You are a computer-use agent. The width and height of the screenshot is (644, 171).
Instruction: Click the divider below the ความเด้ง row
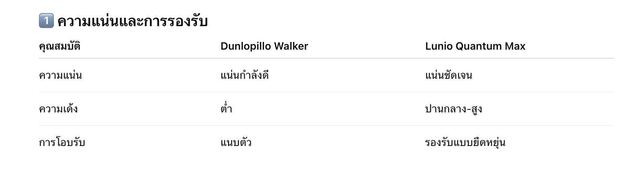click(326, 125)
